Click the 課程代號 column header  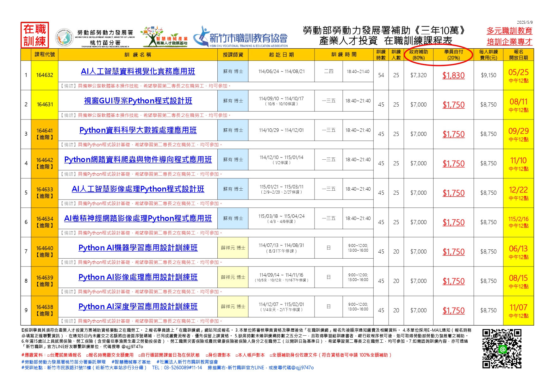[x=45, y=54]
